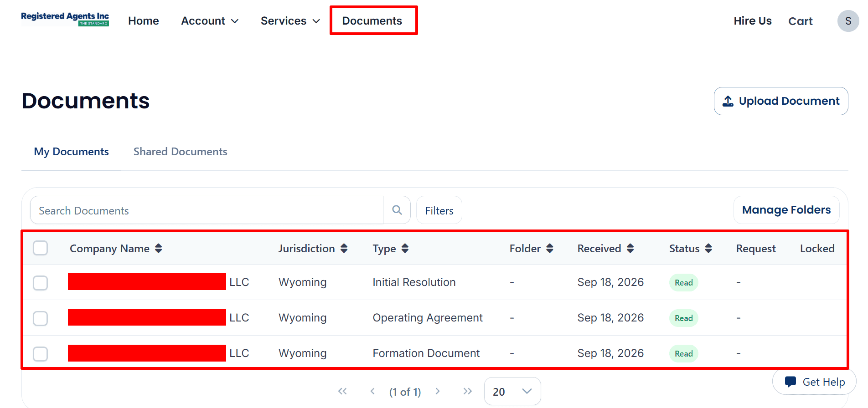Toggle the select-all header checkbox
The height and width of the screenshot is (408, 868).
click(x=41, y=248)
